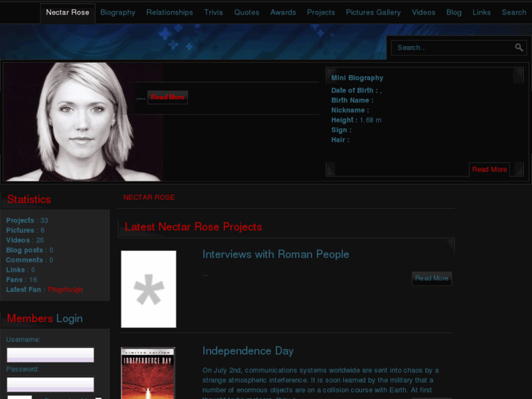532x399 pixels.
Task: Open the Nectar Rose tab
Action: [x=67, y=13]
